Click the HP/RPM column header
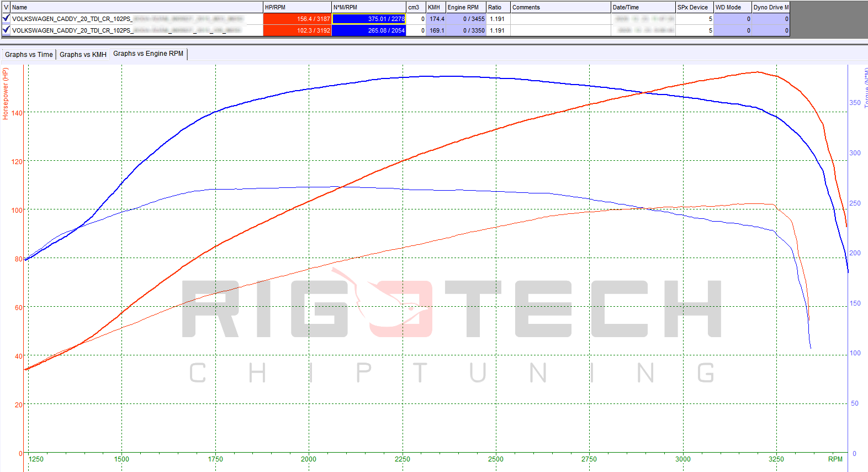 297,7
